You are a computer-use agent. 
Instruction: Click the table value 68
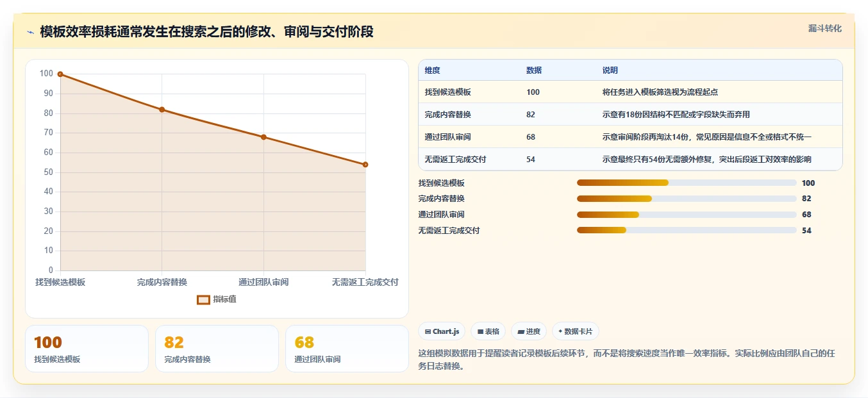530,137
